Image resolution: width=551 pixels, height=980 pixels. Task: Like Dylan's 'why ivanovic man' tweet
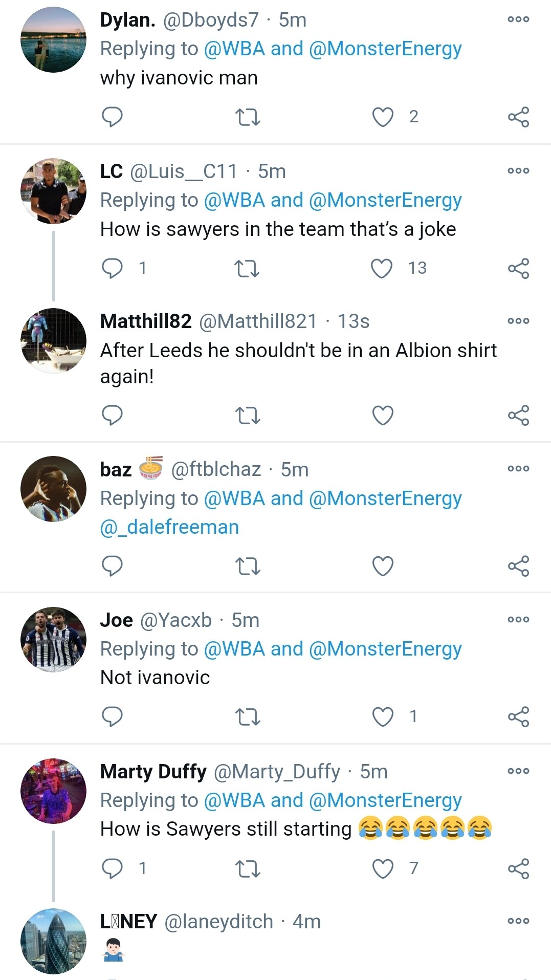coord(383,117)
